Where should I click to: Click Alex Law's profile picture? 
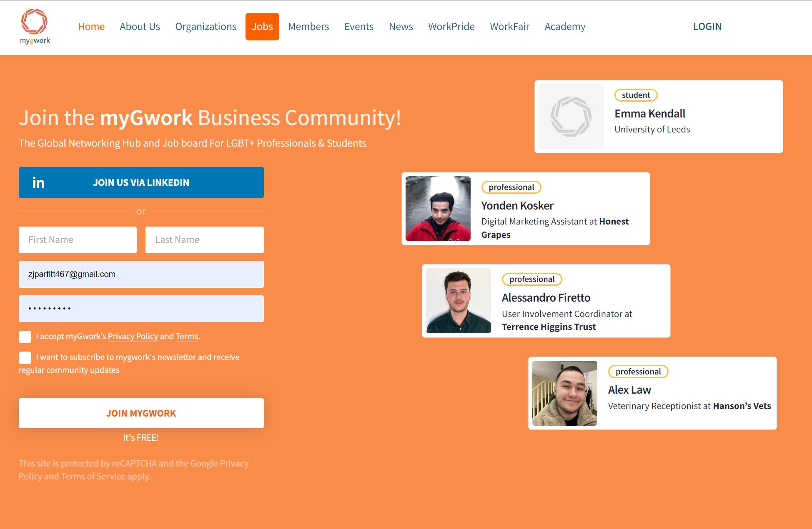point(564,393)
